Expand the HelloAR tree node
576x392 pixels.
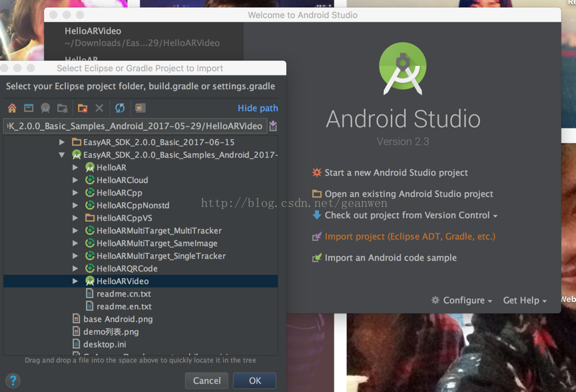75,167
